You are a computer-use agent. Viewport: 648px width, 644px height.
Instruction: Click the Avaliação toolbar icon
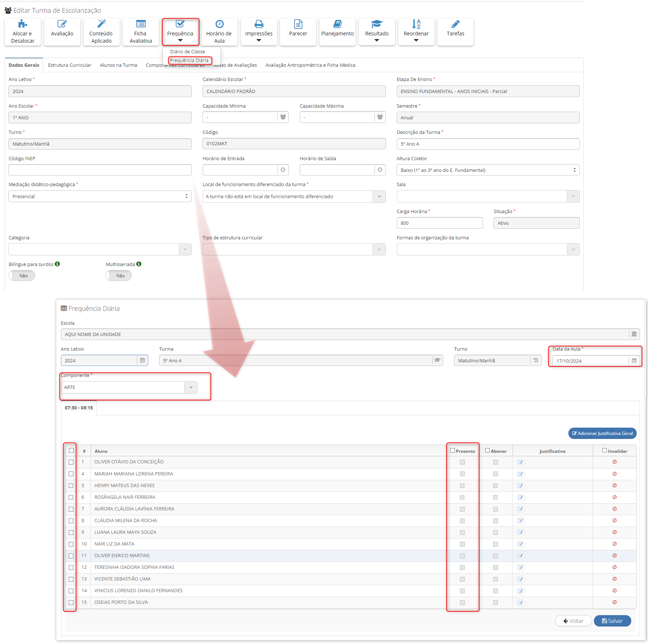[x=62, y=32]
